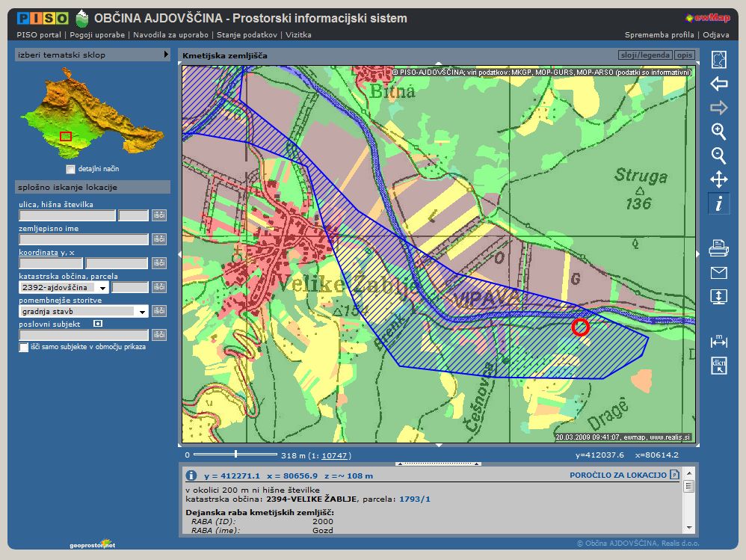Open the katastrska občina dropdown
Viewport: 746px width, 560px height.
click(x=102, y=287)
